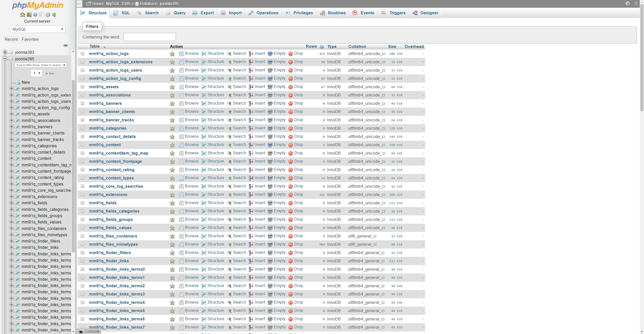Expand the joomla393 database tree node
Screen dimensions: 644x334
point(5,52)
